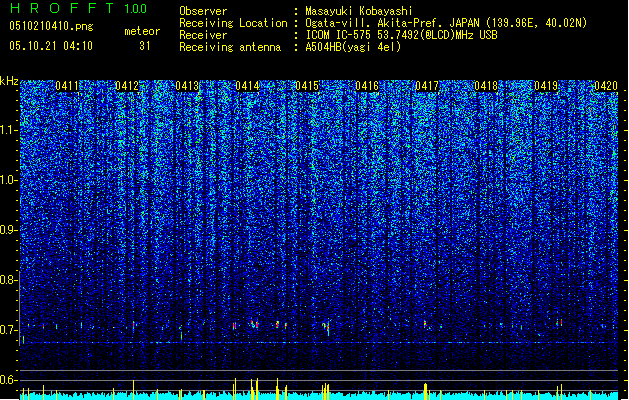Image resolution: width=629 pixels, height=400 pixels.
Task: Click the 'meteor' label
Action: tap(142, 31)
